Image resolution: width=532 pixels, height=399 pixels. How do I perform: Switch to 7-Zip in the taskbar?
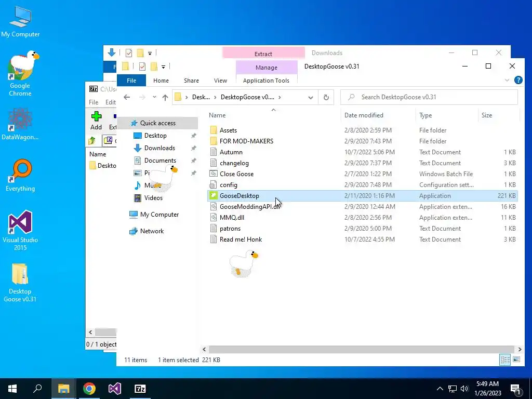[140, 389]
